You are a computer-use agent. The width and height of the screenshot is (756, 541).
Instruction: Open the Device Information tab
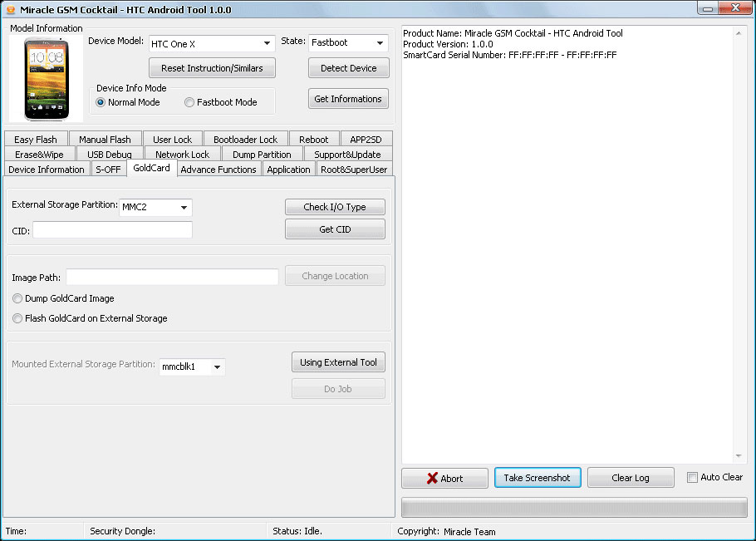(47, 170)
